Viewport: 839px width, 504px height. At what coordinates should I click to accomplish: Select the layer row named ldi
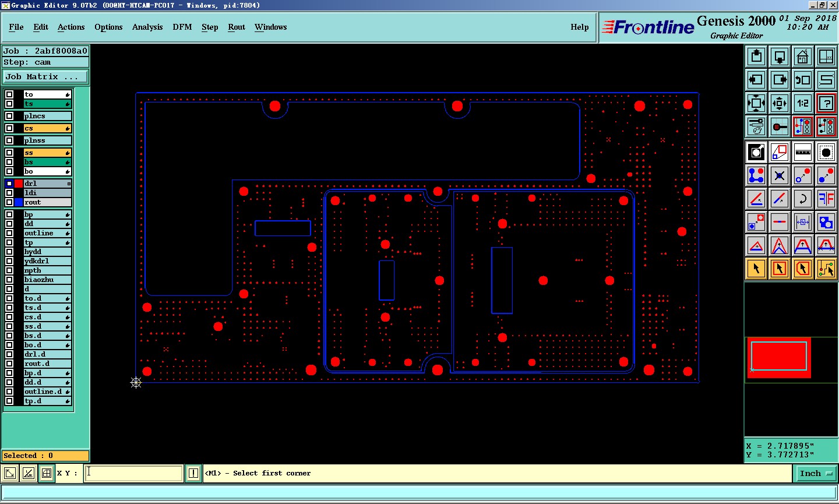click(x=47, y=193)
